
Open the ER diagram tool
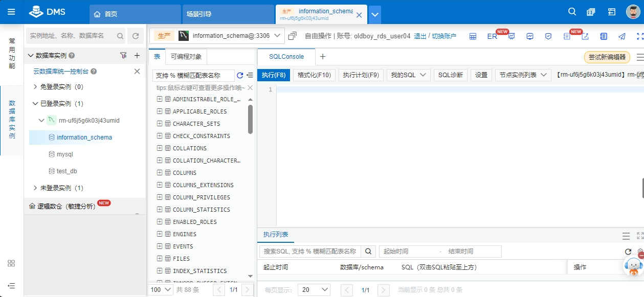tap(492, 36)
